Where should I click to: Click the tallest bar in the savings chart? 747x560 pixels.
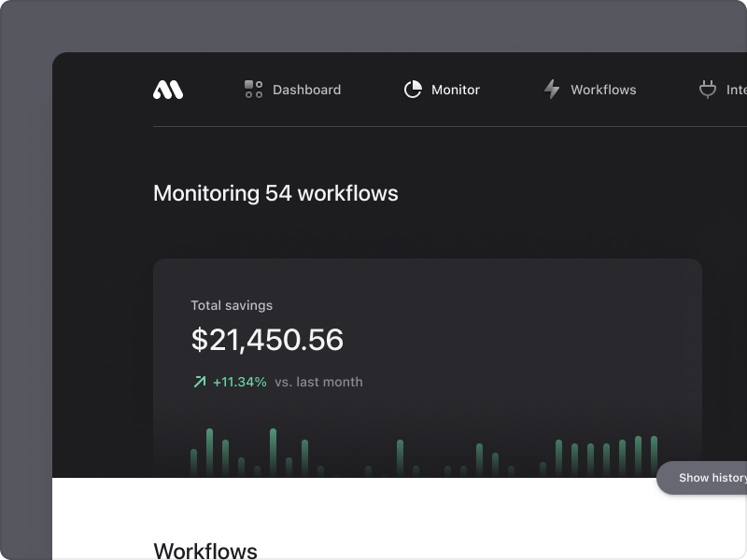210,448
